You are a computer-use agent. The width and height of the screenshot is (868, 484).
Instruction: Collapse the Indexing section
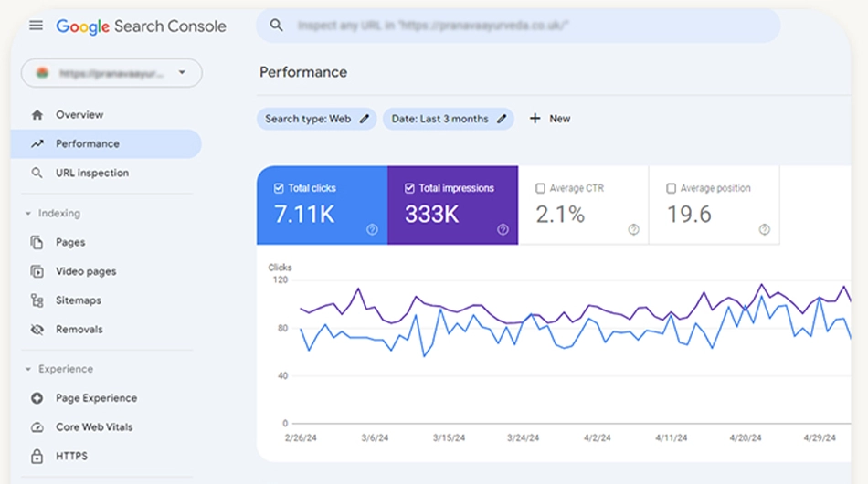pyautogui.click(x=53, y=213)
